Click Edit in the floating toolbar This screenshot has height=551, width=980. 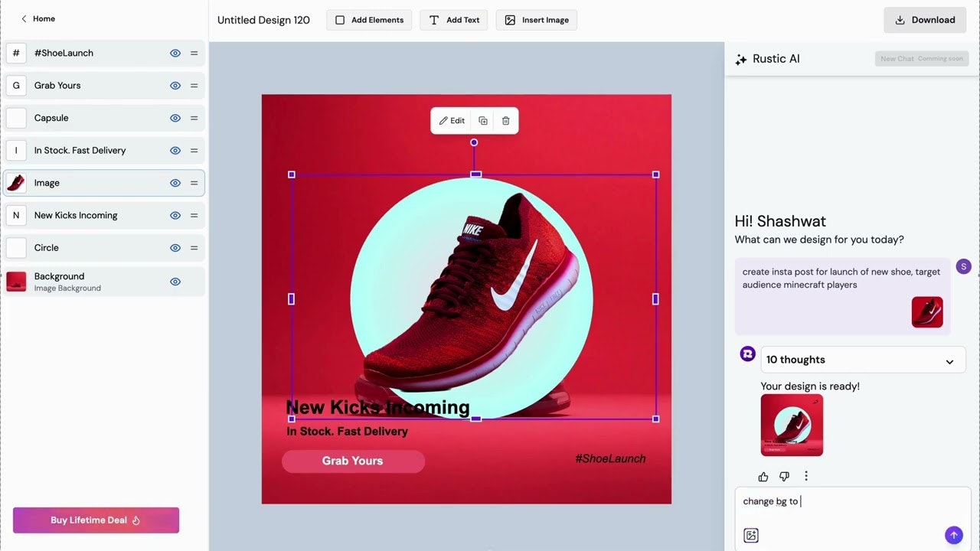coord(452,121)
